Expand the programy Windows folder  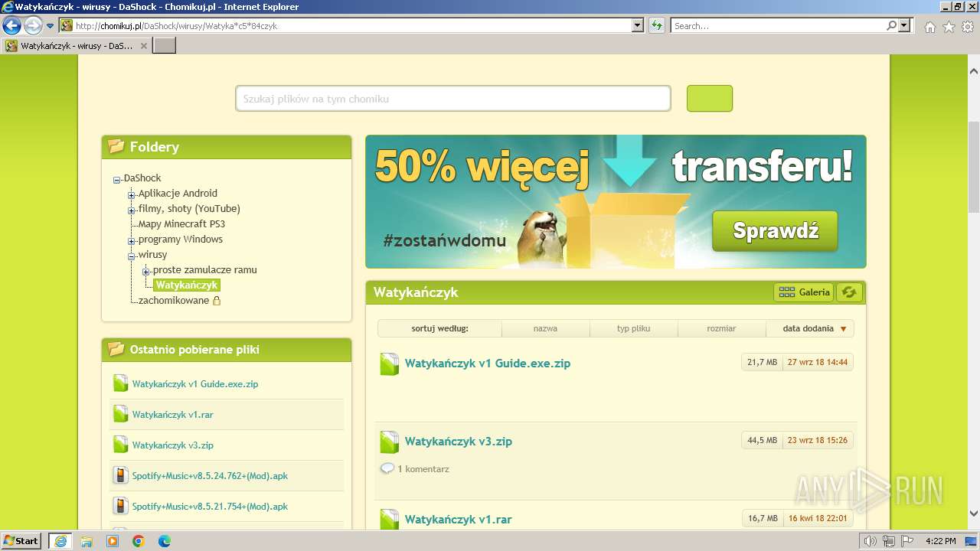(132, 241)
